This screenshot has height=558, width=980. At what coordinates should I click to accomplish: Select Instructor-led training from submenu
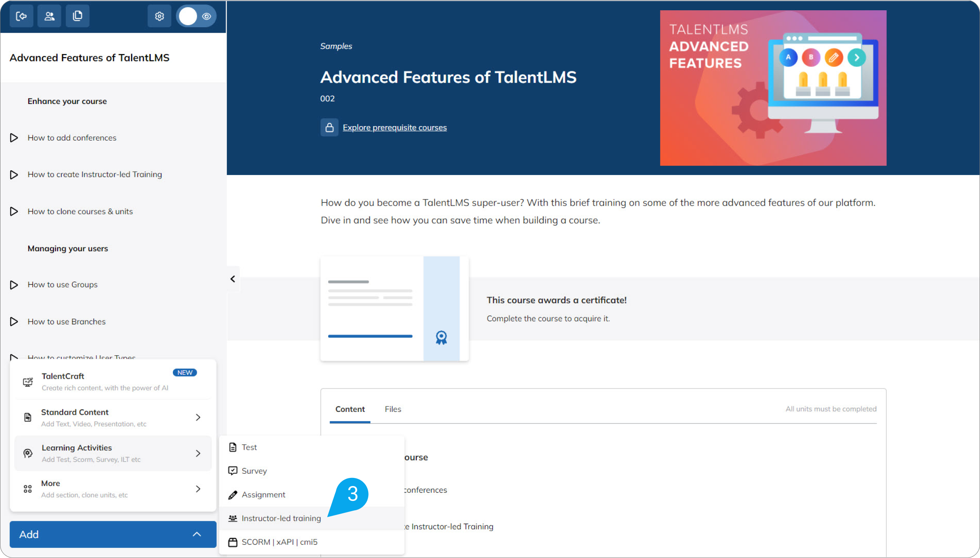281,518
